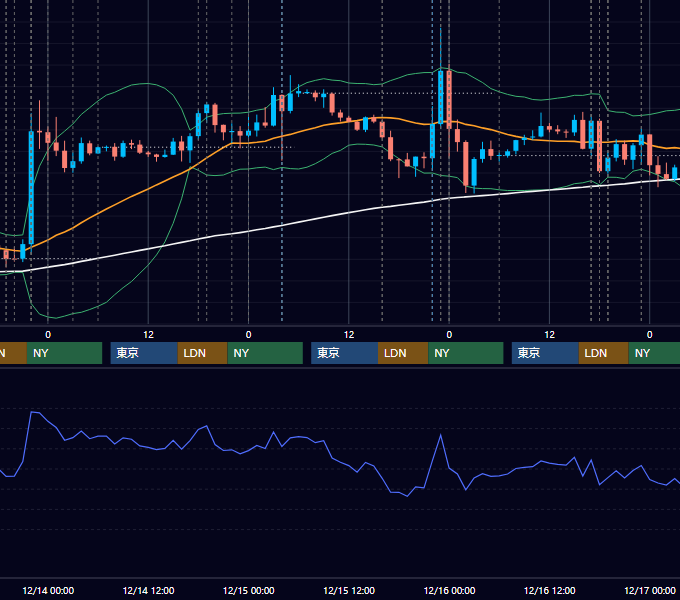Click the NY session block spanning 12/15 00:00
This screenshot has width=680, height=600.
265,353
